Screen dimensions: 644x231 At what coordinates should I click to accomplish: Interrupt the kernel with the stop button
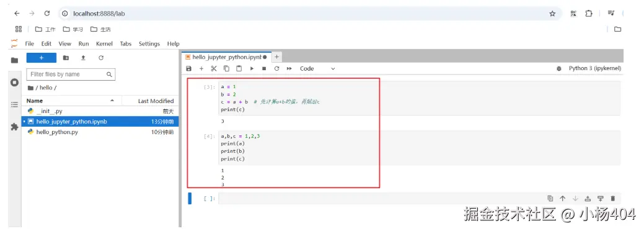point(264,69)
